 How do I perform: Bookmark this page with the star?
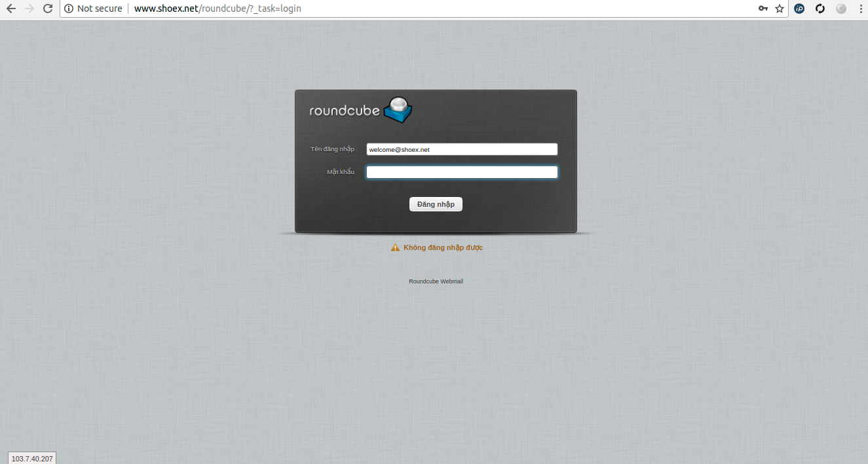[780, 9]
